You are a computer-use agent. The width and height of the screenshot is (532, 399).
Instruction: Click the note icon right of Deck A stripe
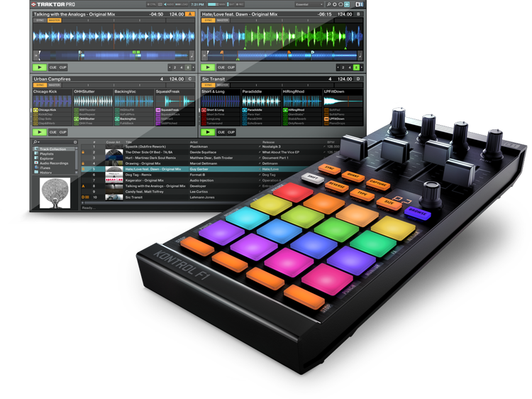pos(192,55)
